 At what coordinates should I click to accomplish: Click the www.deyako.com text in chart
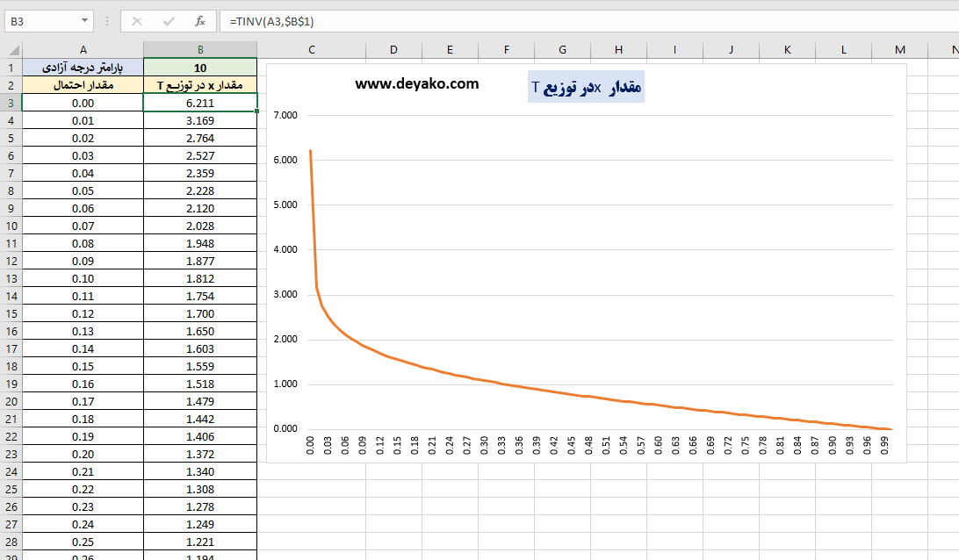[x=417, y=84]
